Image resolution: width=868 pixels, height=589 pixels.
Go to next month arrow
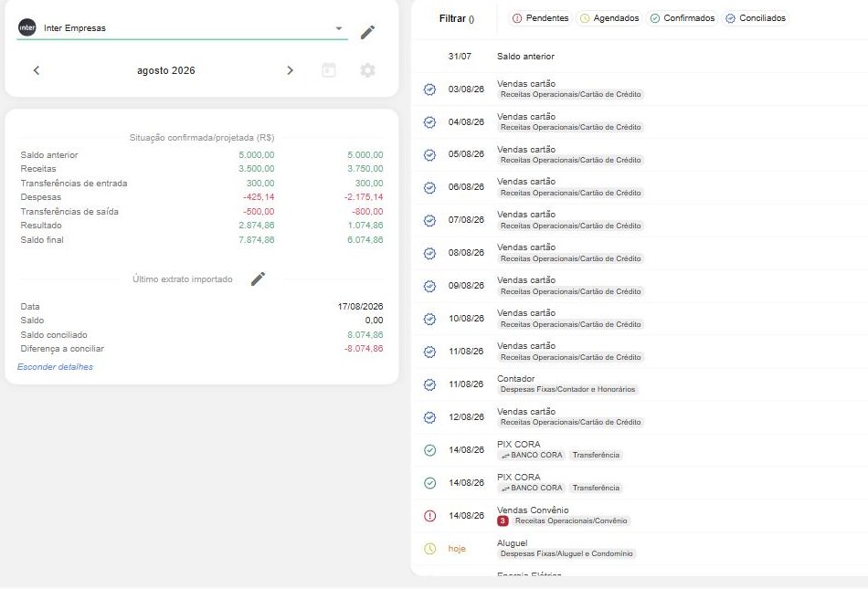290,70
